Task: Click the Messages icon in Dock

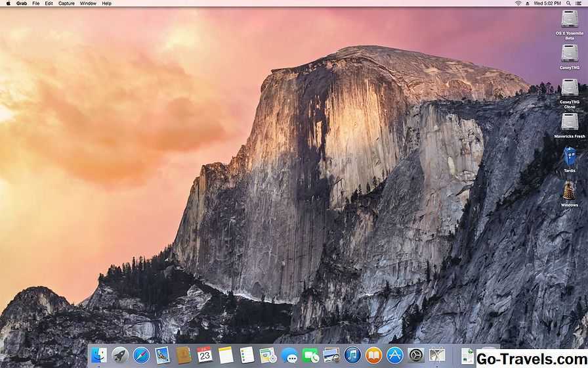Action: click(289, 356)
